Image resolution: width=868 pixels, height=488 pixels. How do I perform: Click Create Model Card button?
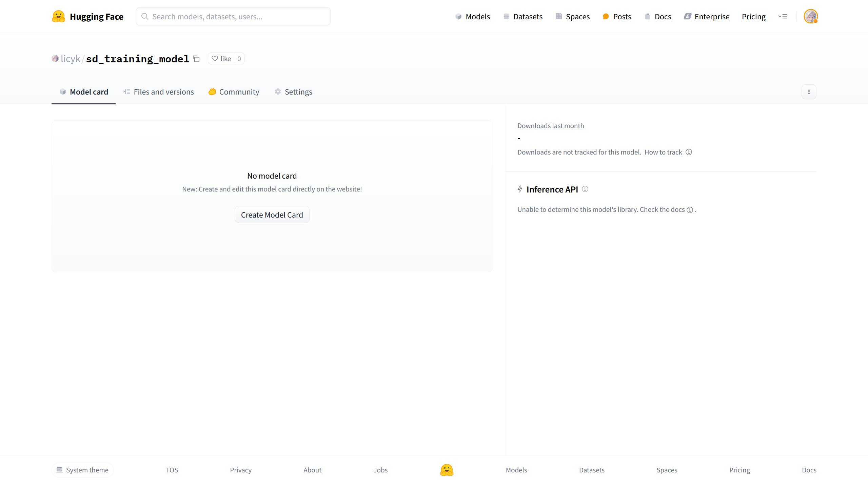(272, 215)
